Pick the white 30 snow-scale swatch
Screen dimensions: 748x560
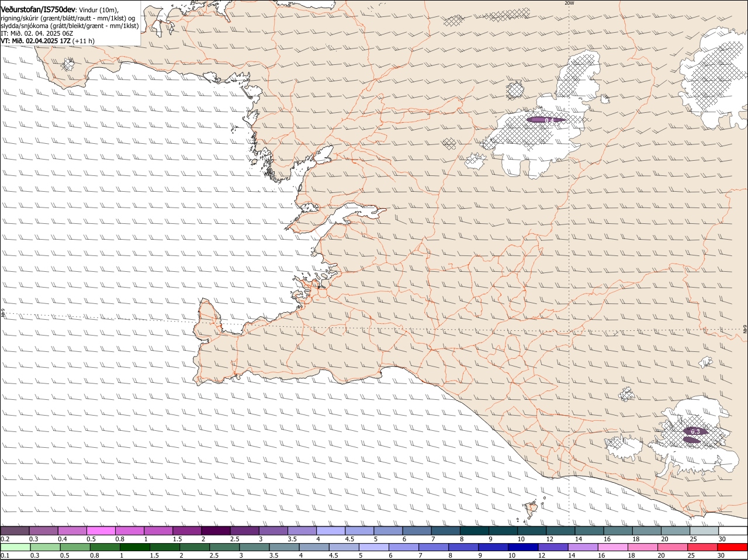(733, 531)
